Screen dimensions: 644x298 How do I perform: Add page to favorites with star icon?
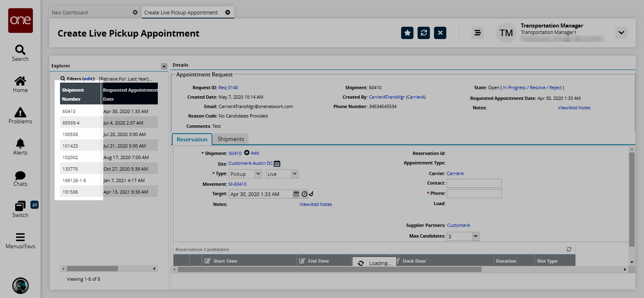(407, 33)
